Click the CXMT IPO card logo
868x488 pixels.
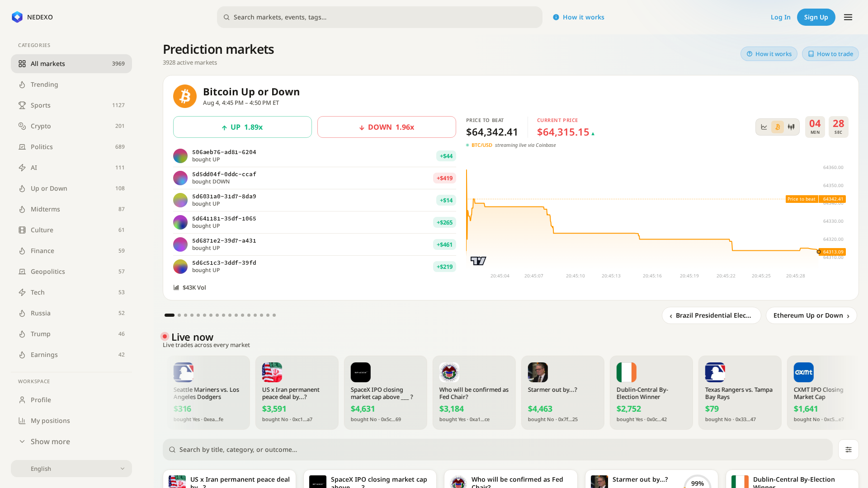pyautogui.click(x=804, y=372)
